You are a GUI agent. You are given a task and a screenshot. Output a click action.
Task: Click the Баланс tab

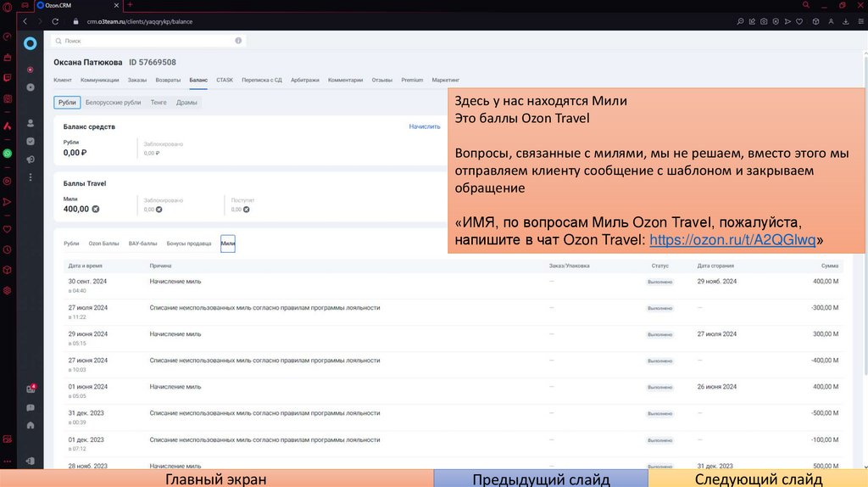point(198,80)
